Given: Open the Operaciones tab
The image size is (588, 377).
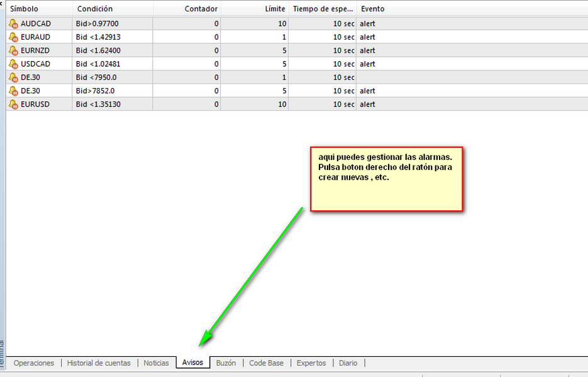Looking at the screenshot, I should 33,363.
